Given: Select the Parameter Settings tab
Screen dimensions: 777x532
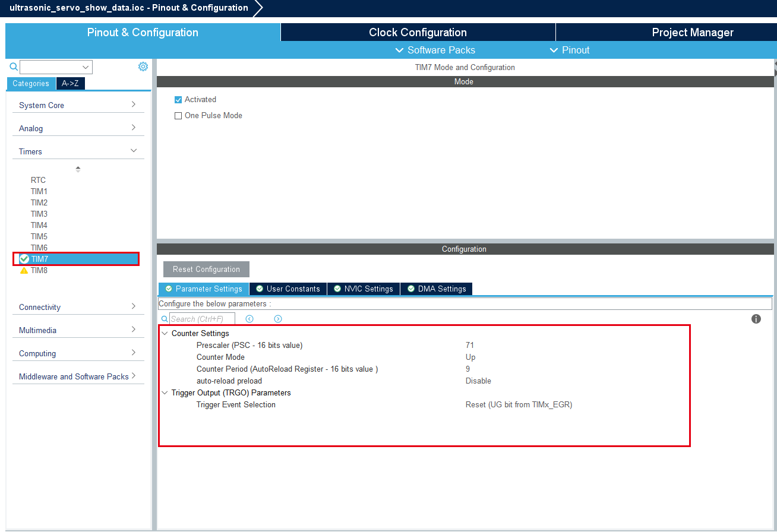Looking at the screenshot, I should pos(204,289).
